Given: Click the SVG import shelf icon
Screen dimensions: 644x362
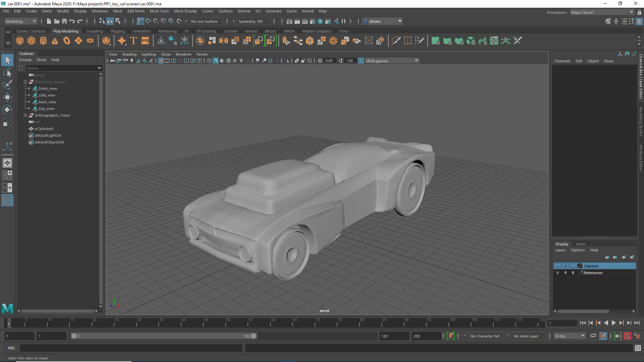Looking at the screenshot, I should [x=145, y=41].
